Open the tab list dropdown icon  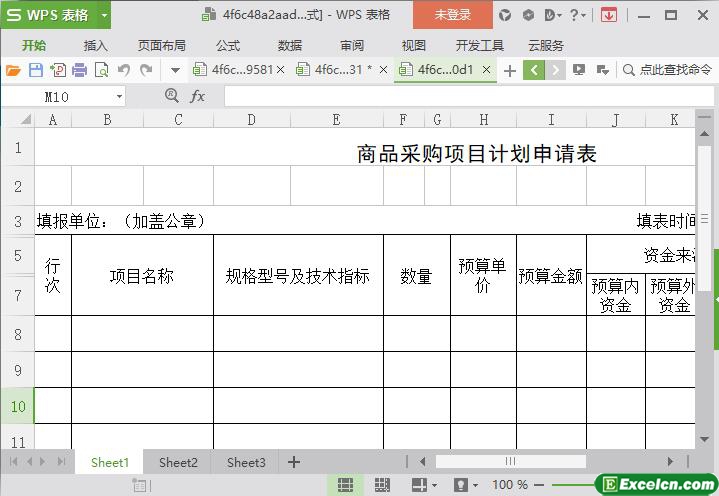[603, 70]
